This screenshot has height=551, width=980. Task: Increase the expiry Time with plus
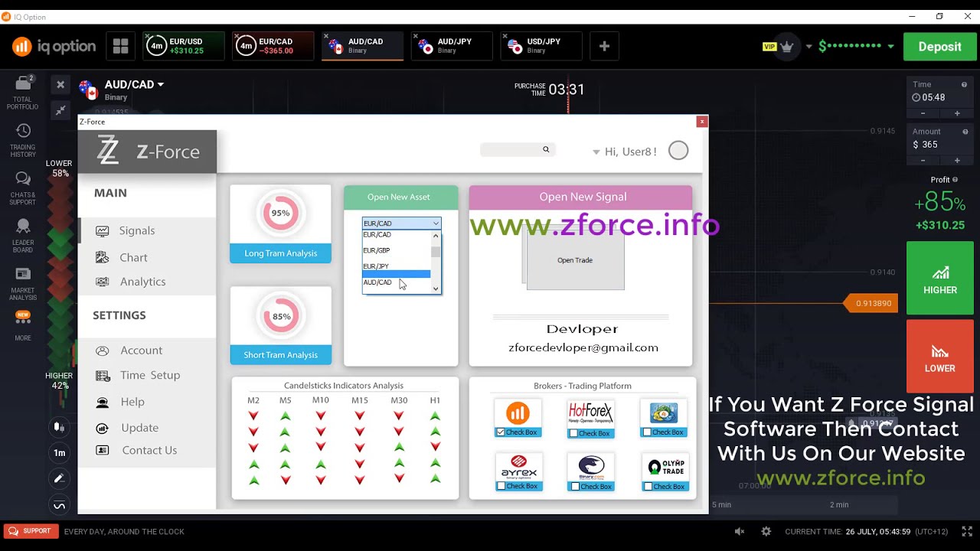(957, 113)
